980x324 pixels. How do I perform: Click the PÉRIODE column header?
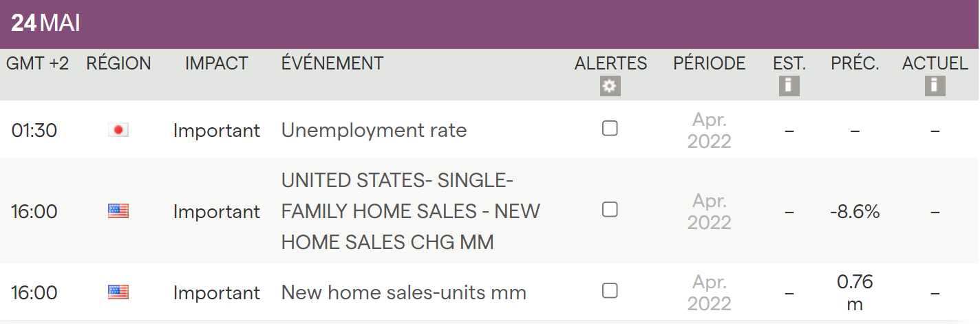point(709,64)
